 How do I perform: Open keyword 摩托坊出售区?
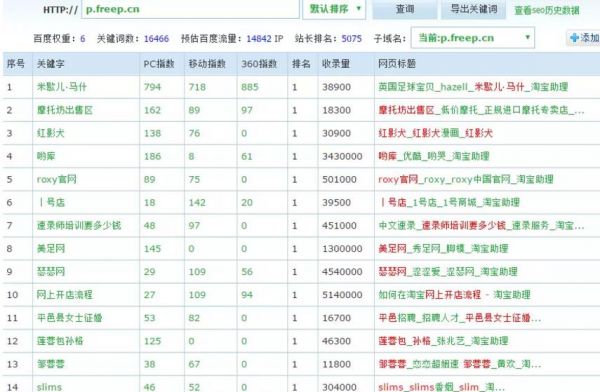click(x=65, y=110)
